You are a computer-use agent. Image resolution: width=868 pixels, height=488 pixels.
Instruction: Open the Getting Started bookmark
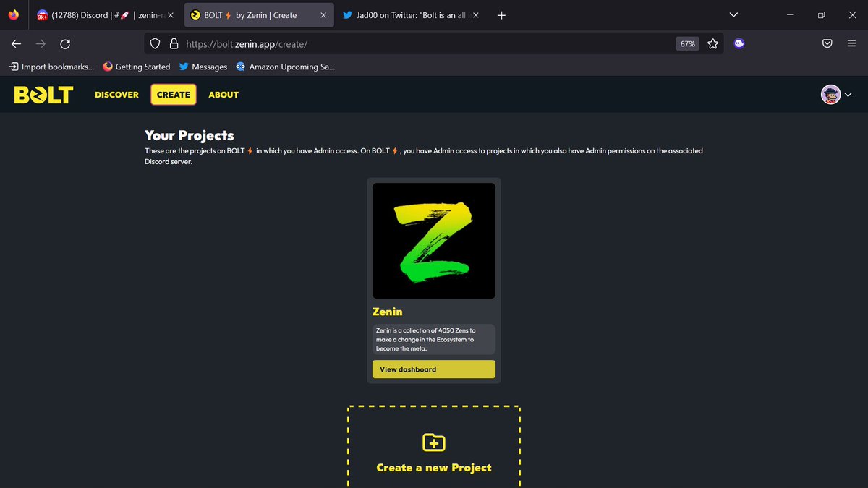click(137, 67)
